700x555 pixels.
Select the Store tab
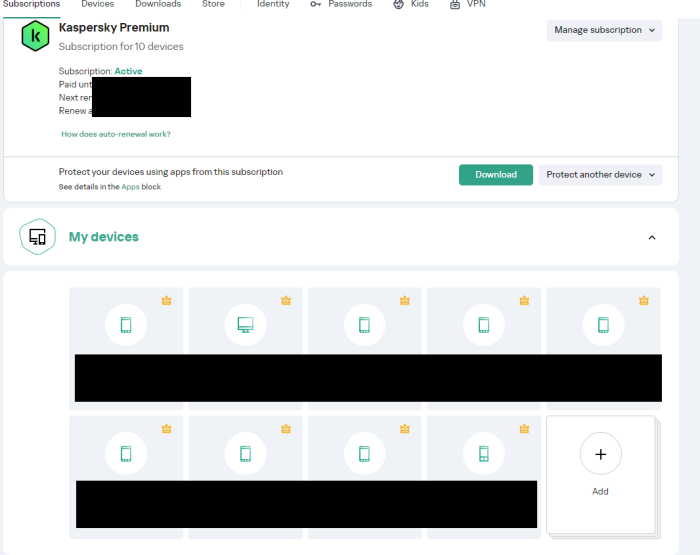(x=213, y=4)
